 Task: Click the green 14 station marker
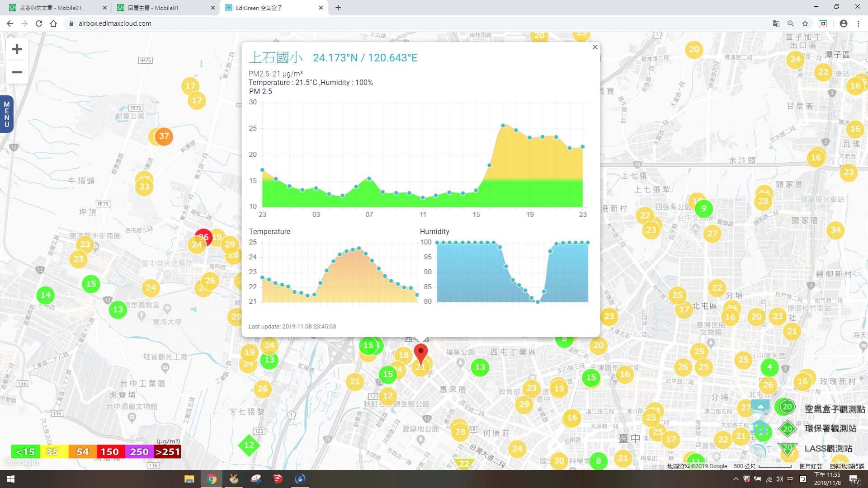[46, 295]
